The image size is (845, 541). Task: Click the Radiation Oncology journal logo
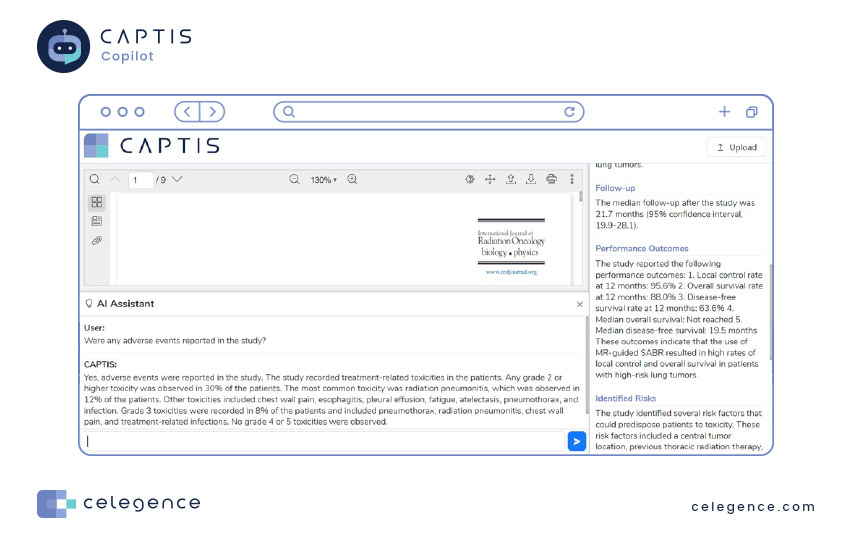pyautogui.click(x=511, y=241)
